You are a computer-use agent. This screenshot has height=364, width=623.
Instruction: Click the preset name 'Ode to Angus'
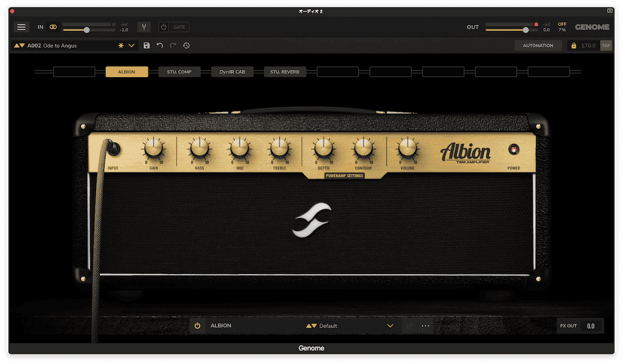pos(60,46)
